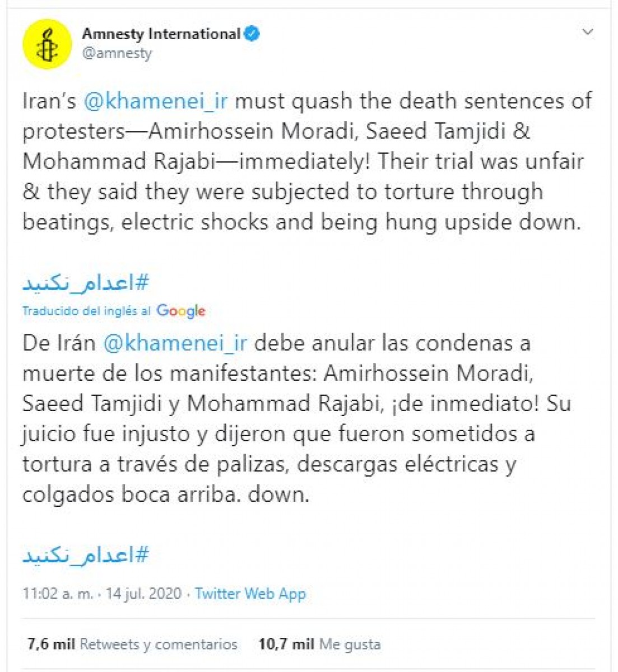Screen dimensions: 618x672
Task: Open the '14 jul. 2020' date link
Action: 143,594
